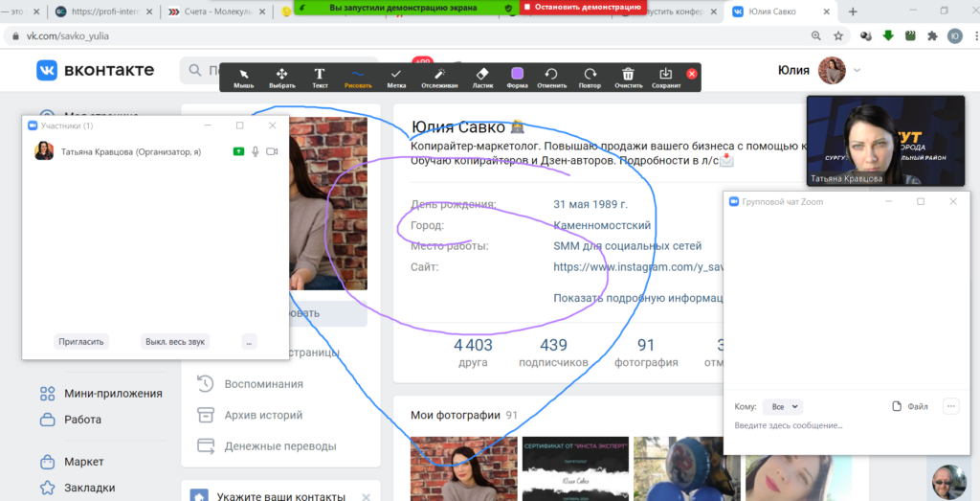This screenshot has height=501, width=980.
Task: Open the clapperboard extension icon
Action: [x=910, y=36]
